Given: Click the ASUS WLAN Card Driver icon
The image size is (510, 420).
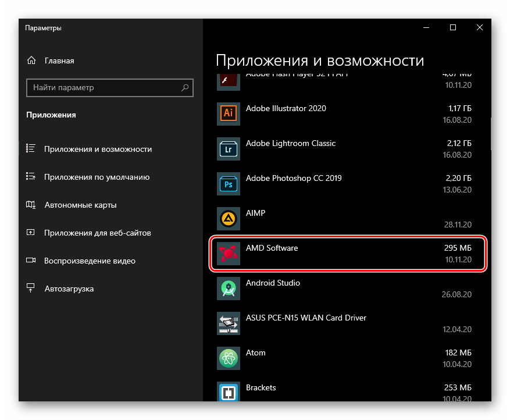Looking at the screenshot, I should click(x=229, y=323).
